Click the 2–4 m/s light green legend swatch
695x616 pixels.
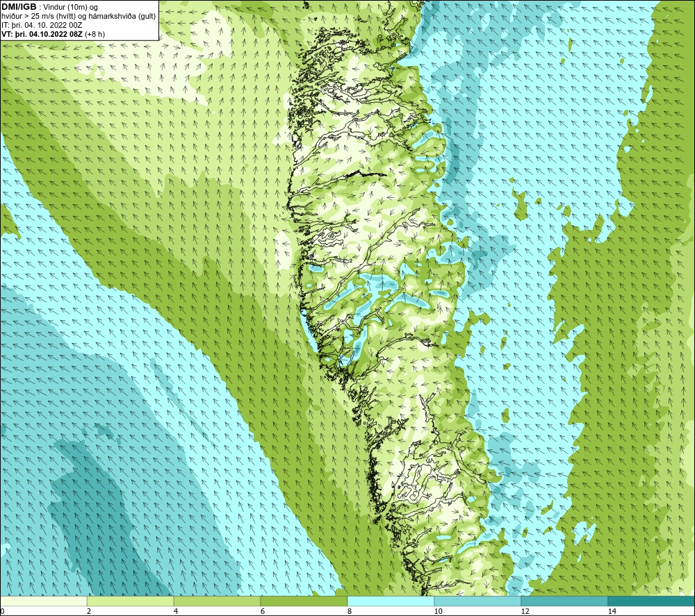[x=131, y=601]
